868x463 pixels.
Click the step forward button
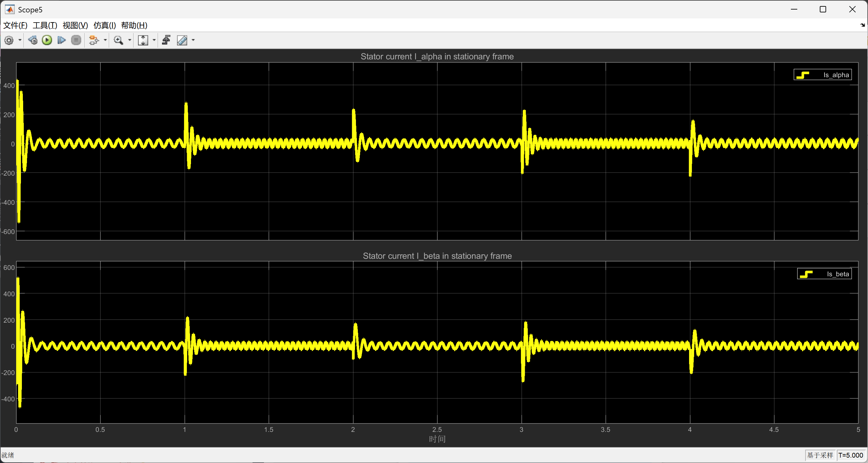coord(61,40)
